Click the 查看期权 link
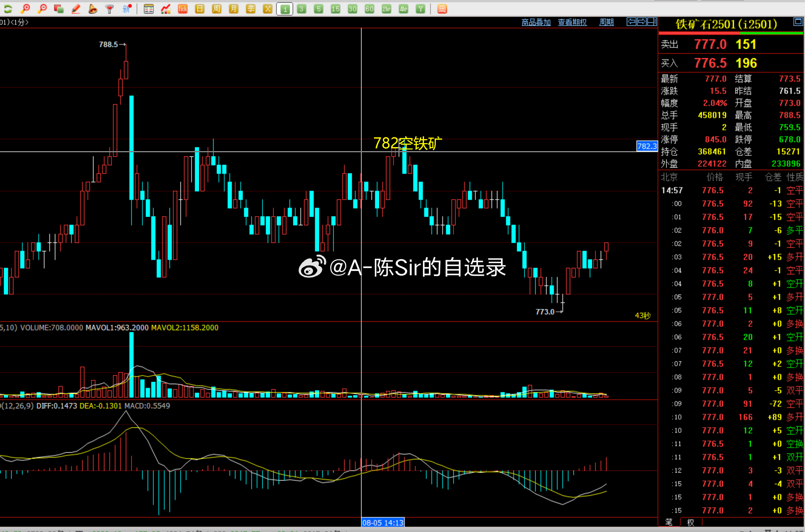Screen dimensions: 805x532 (572, 22)
